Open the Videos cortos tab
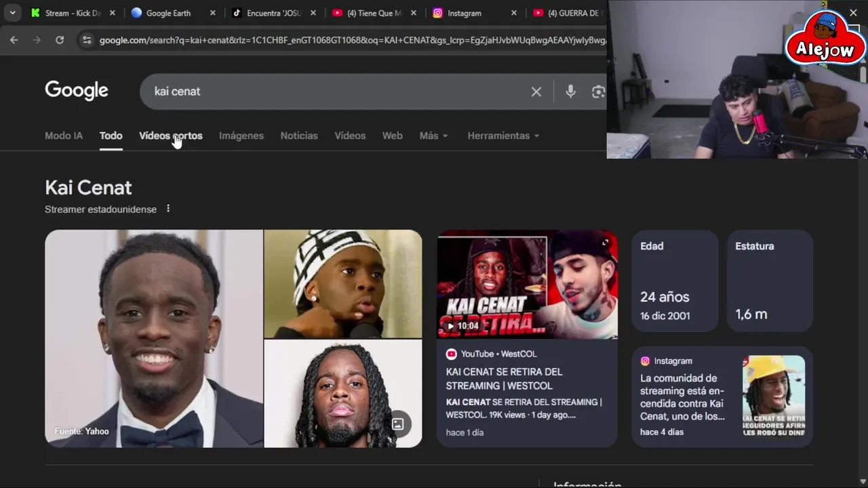This screenshot has width=868, height=488. pos(171,136)
